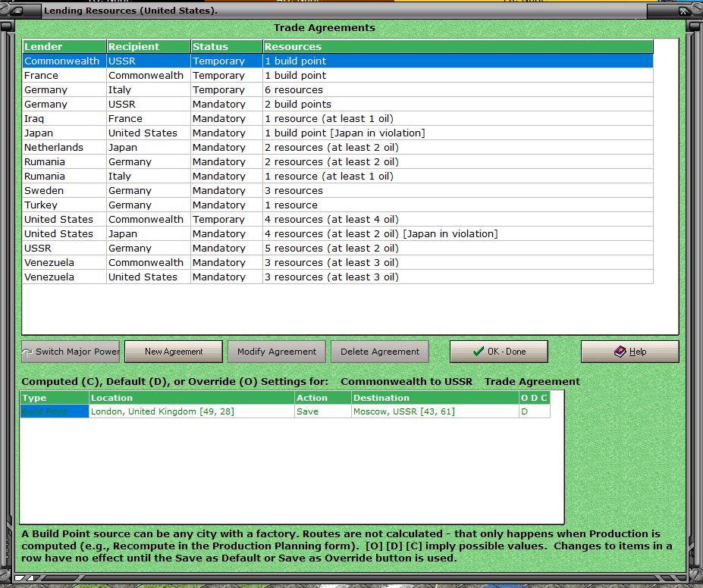Select the Iraq to France agreement
Viewport: 703px width, 588px height.
click(338, 119)
